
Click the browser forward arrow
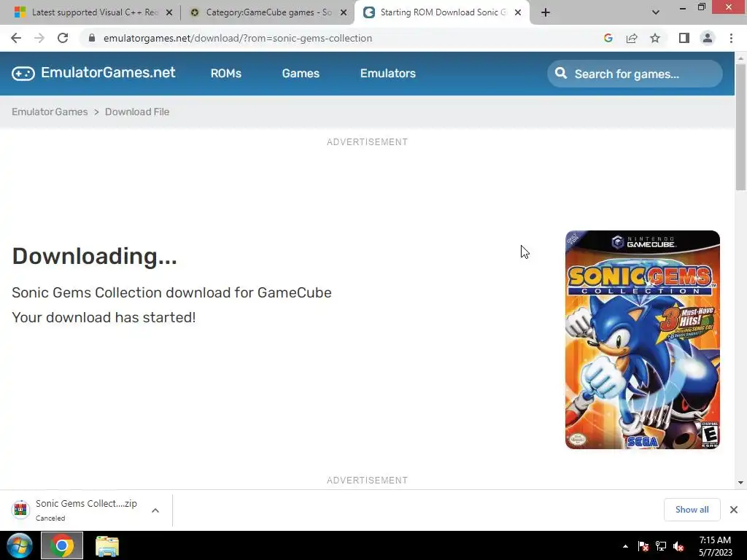point(39,38)
